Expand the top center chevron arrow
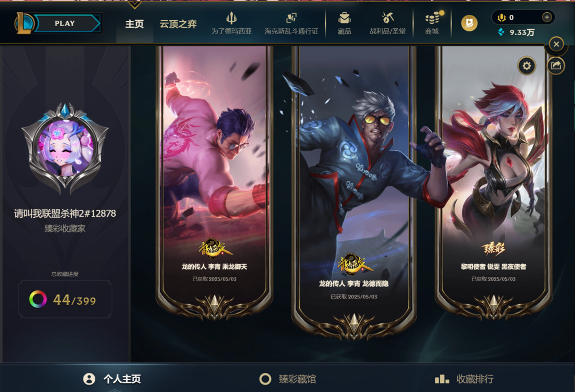This screenshot has height=392, width=575. point(135,4)
